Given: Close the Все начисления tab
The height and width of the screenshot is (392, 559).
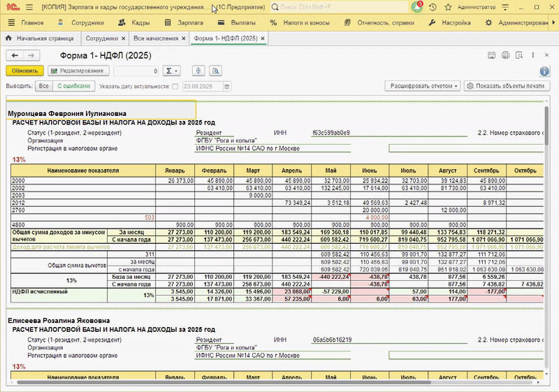Looking at the screenshot, I should [184, 38].
